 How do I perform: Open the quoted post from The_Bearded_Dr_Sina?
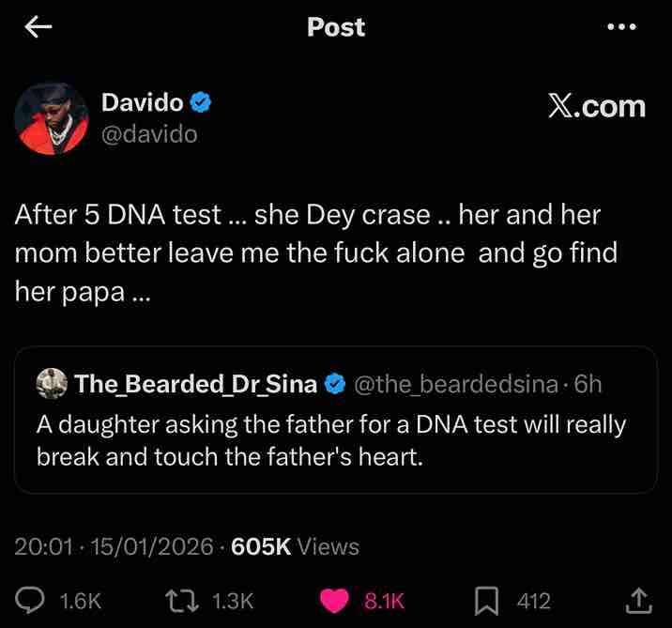pos(335,439)
